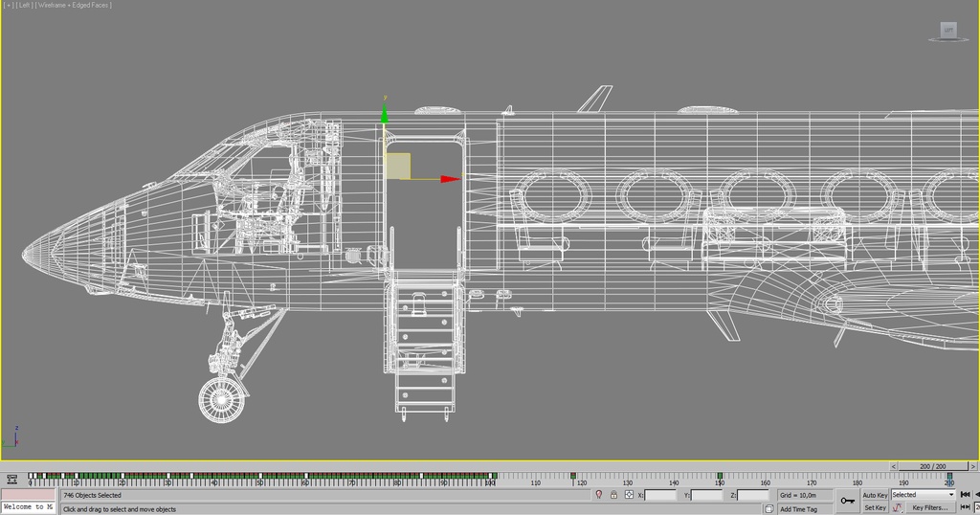
Task: Toggle the selection lock padlock
Action: click(x=613, y=495)
